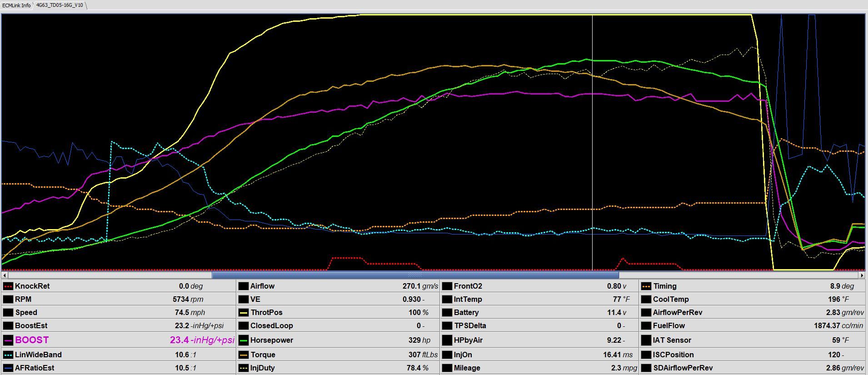Toggle the Airflow trace visibility box
This screenshot has height=375, width=868.
point(243,286)
